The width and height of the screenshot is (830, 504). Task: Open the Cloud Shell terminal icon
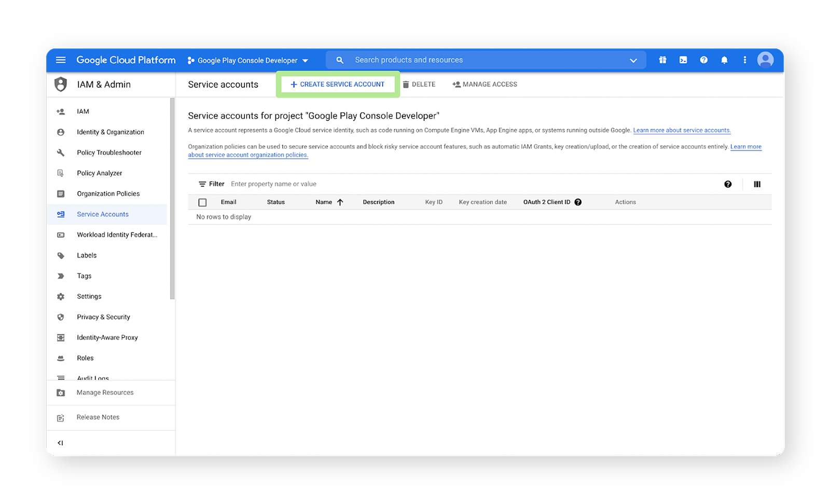pyautogui.click(x=683, y=60)
